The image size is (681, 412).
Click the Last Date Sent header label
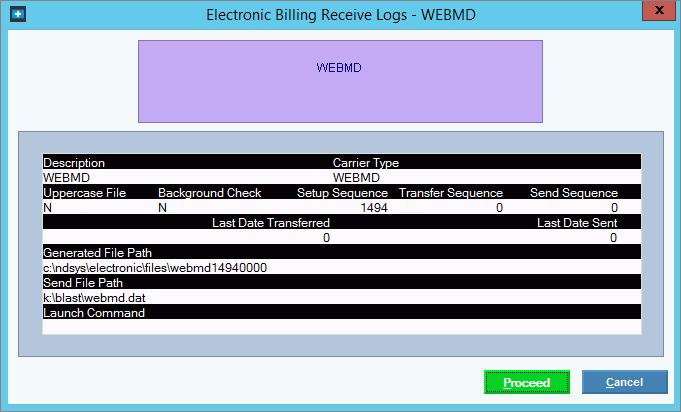577,223
